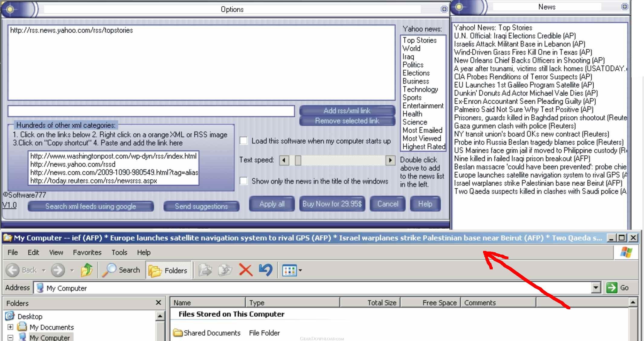
Task: Click file list scrollbar up arrow
Action: (633, 302)
